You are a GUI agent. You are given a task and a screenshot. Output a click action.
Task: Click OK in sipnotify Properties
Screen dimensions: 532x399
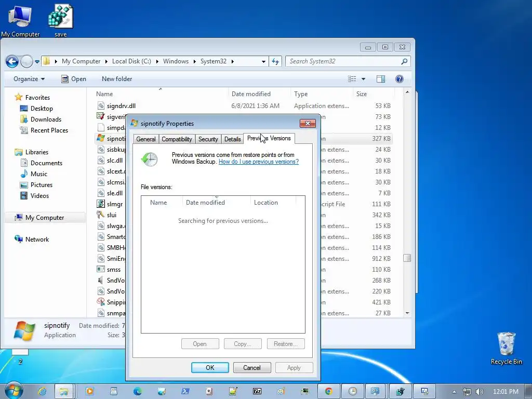click(210, 367)
